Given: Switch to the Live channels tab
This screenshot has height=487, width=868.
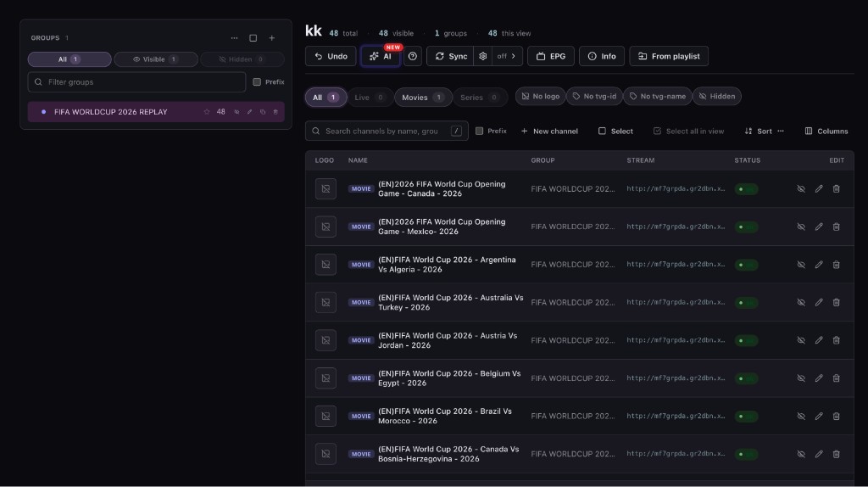Looking at the screenshot, I should click(x=370, y=97).
